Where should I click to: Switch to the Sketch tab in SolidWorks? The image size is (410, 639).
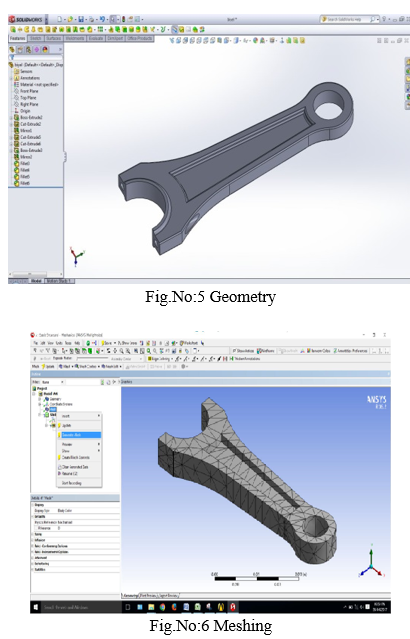(x=35, y=38)
